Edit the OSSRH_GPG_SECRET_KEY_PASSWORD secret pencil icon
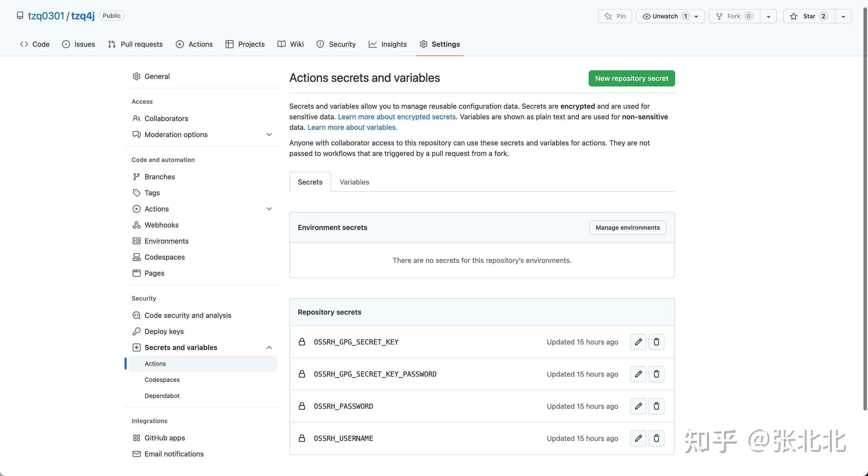Viewport: 868px width, 476px height. [x=638, y=374]
